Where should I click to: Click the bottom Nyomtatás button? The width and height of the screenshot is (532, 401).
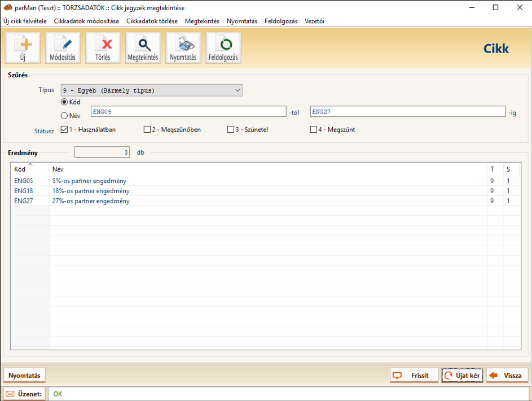click(x=24, y=376)
